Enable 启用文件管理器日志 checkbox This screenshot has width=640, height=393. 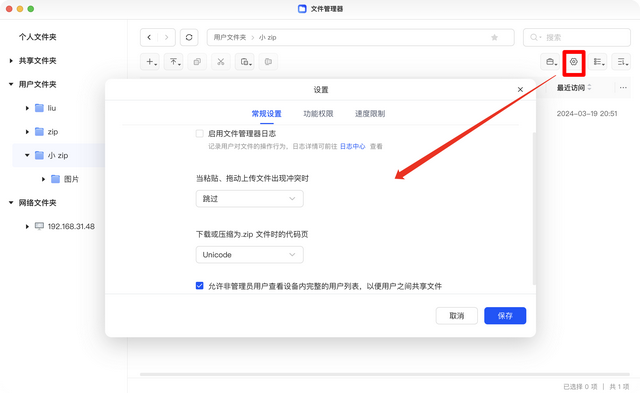coord(200,133)
